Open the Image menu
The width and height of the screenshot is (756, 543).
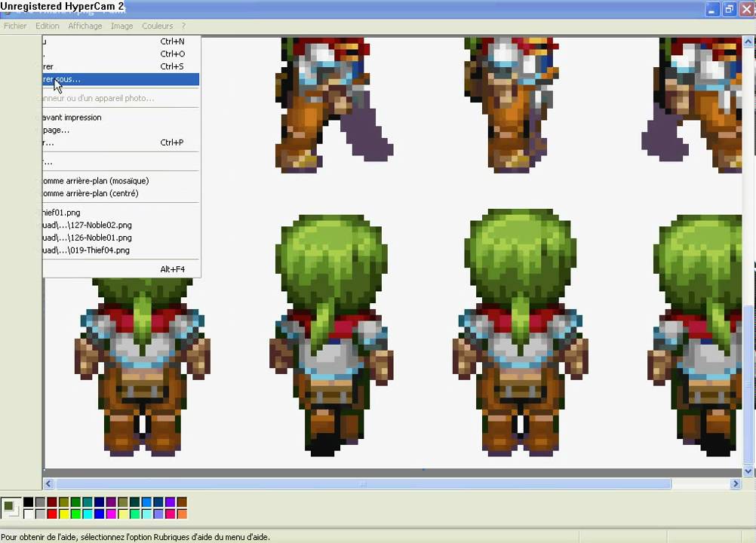point(121,26)
